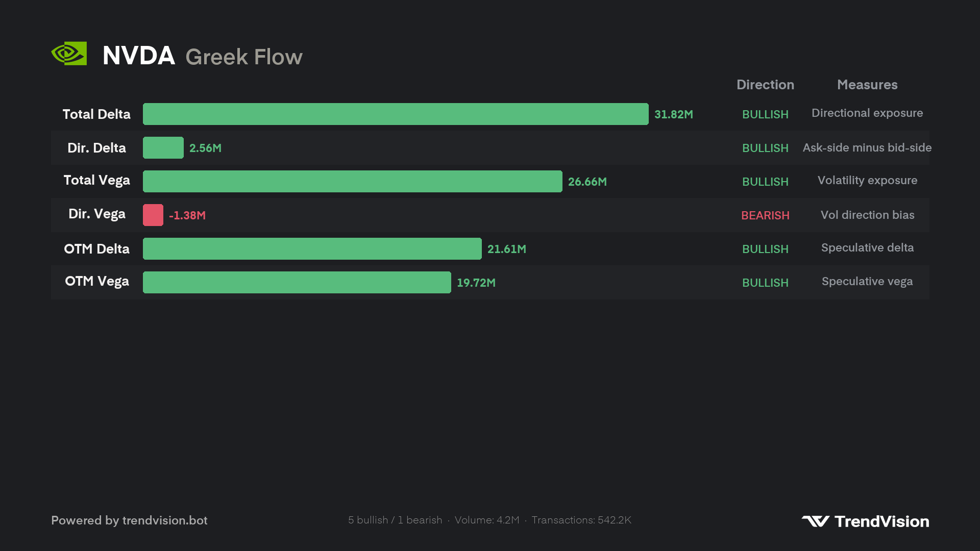This screenshot has width=980, height=551.
Task: Click the NVDA ticker title
Action: pyautogui.click(x=139, y=55)
